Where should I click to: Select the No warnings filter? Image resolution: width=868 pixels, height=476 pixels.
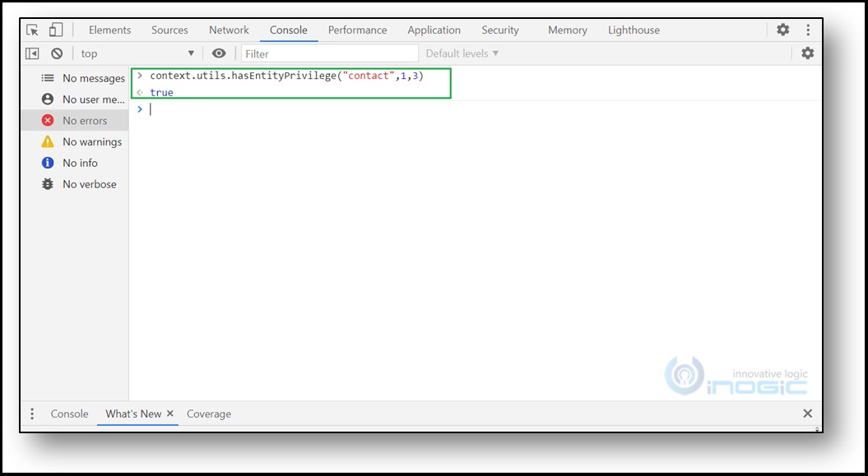tap(91, 141)
